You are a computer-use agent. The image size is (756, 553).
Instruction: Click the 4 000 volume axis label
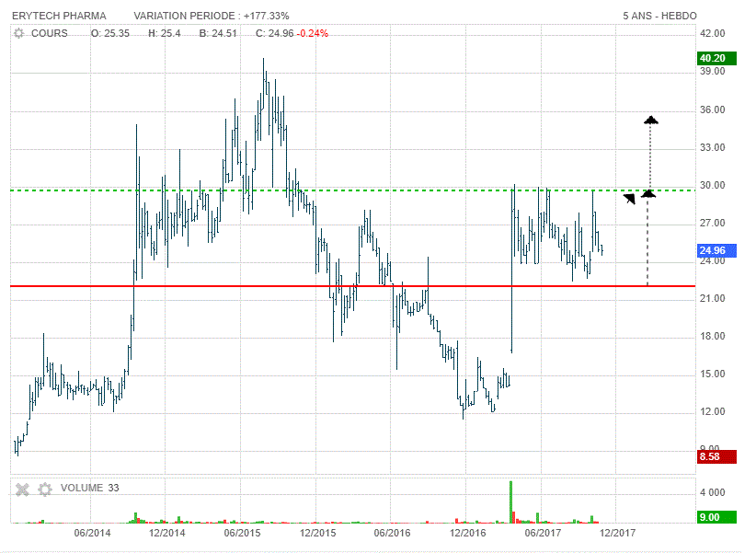pyautogui.click(x=713, y=492)
